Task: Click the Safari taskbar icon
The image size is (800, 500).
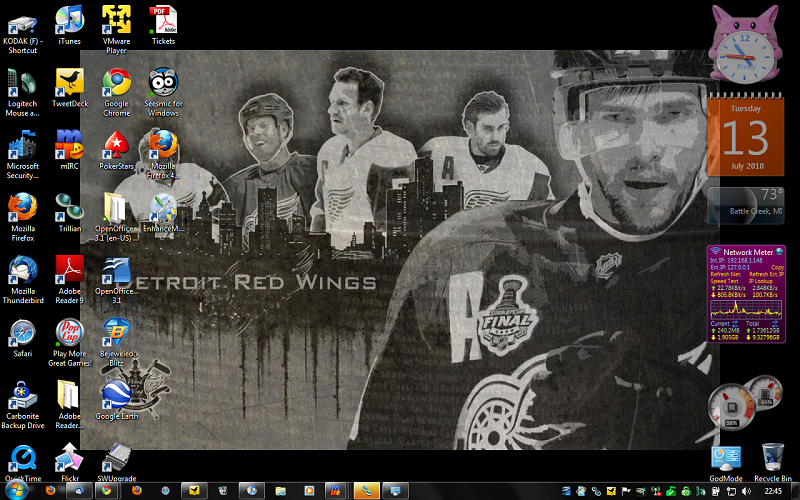Action: click(x=165, y=491)
